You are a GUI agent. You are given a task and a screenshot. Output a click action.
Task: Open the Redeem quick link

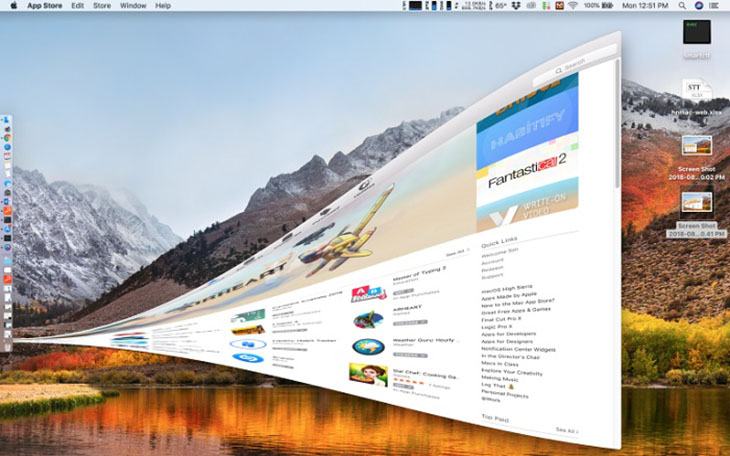pyautogui.click(x=493, y=269)
